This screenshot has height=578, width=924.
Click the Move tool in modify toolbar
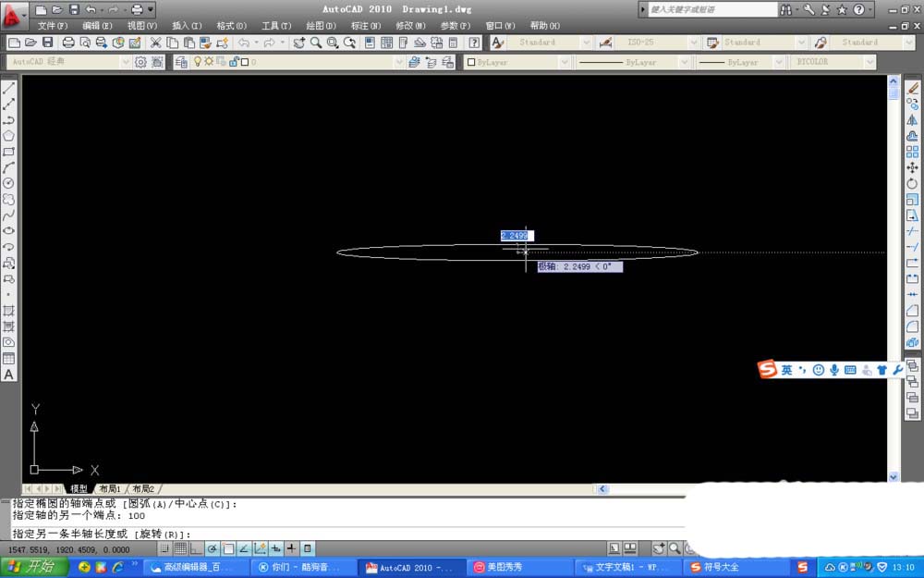912,167
